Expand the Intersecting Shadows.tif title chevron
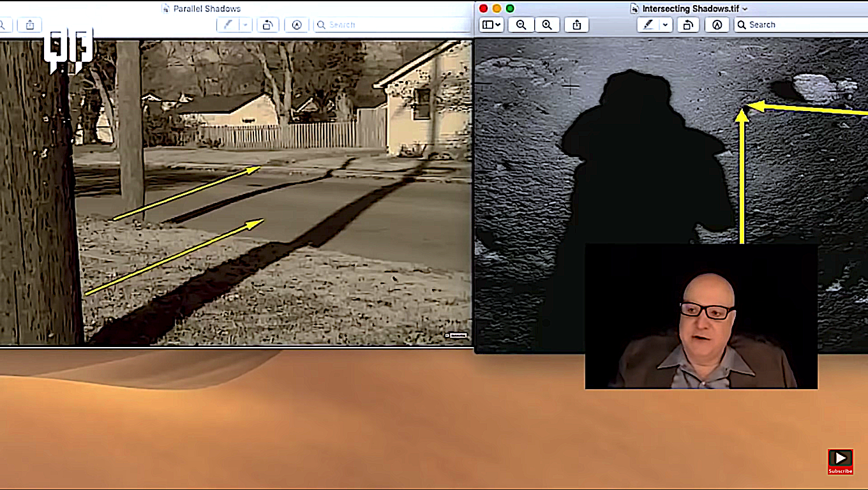Image resolution: width=868 pixels, height=490 pixels. [x=745, y=9]
